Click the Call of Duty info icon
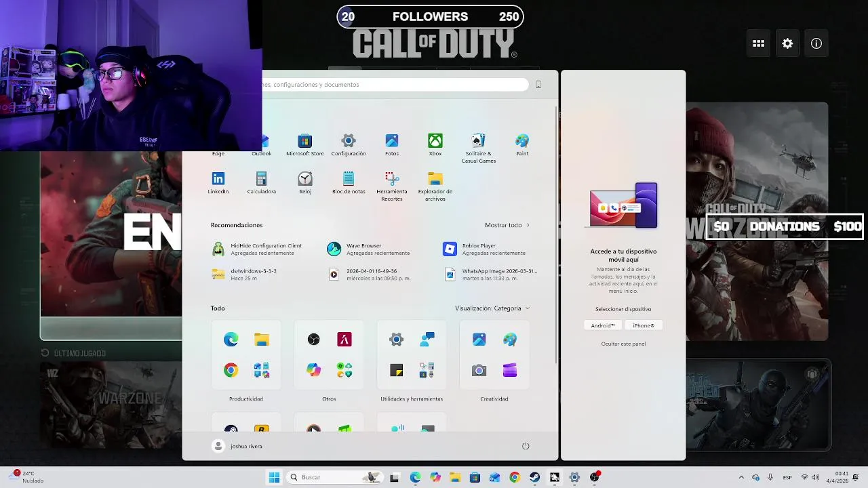The image size is (868, 488). tap(816, 43)
